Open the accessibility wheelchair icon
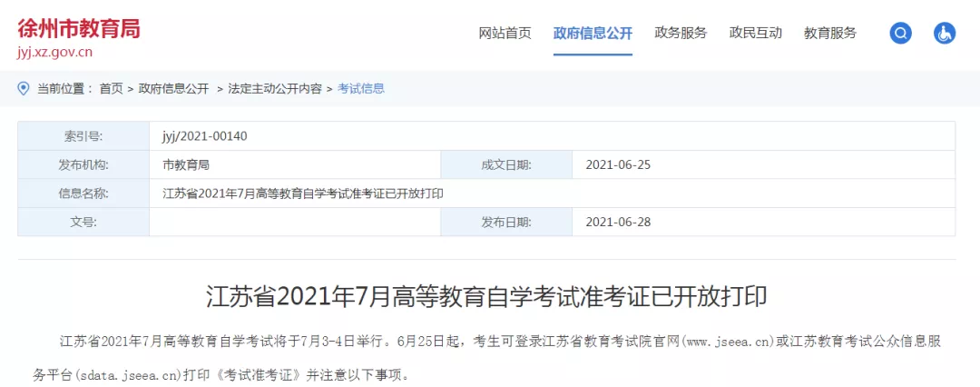980x387 pixels. [x=945, y=34]
